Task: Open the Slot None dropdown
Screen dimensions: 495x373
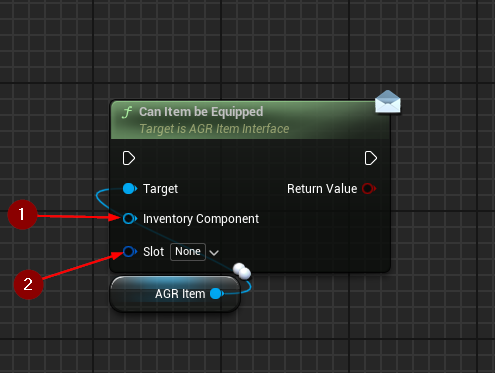Action: click(x=188, y=252)
